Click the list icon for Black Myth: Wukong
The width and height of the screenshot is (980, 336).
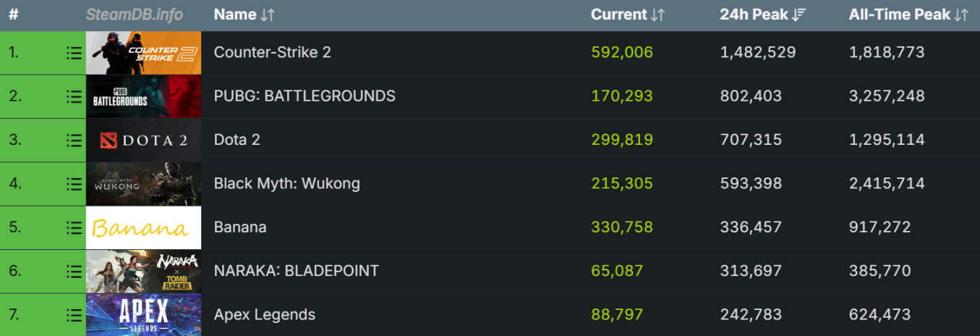73,184
